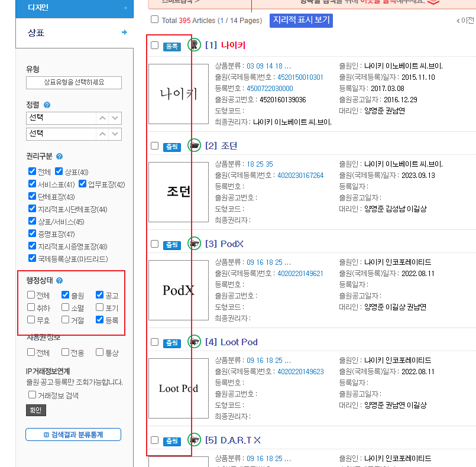Enable 거절 under 행정상태
Viewport: 476px width, 467px height.
[65, 320]
